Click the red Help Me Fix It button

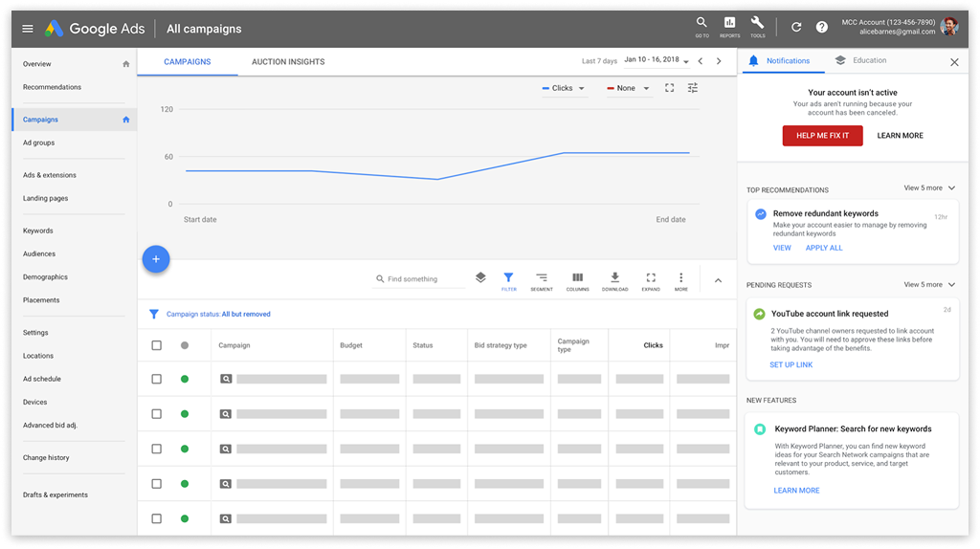822,136
